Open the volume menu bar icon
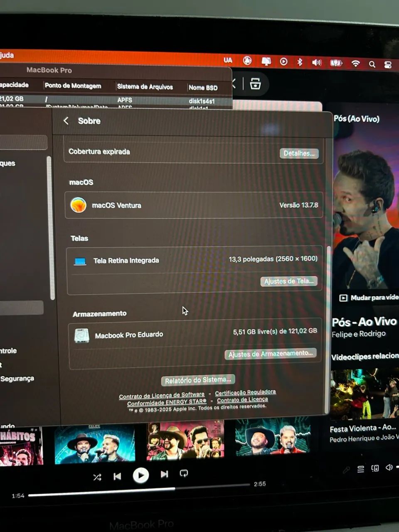Viewport: 399px width, 532px height. pyautogui.click(x=317, y=62)
